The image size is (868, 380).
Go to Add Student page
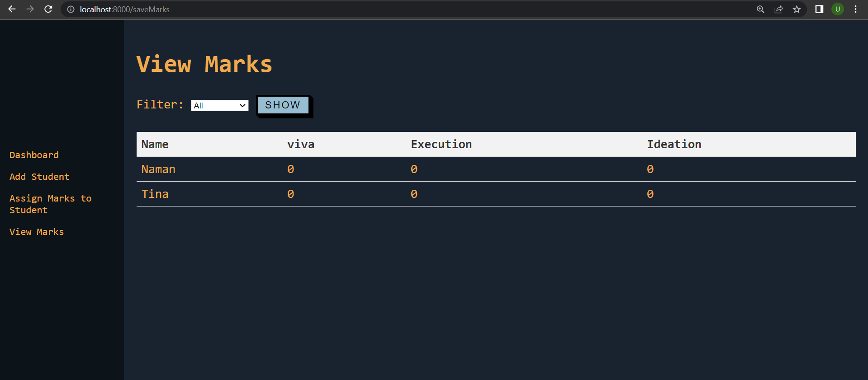(x=39, y=177)
